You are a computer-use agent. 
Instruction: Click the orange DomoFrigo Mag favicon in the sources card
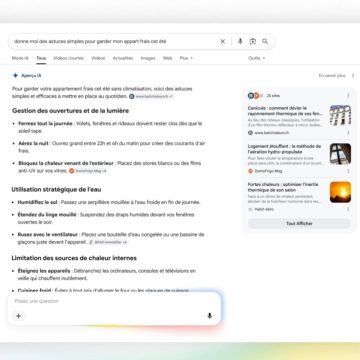tap(250, 171)
